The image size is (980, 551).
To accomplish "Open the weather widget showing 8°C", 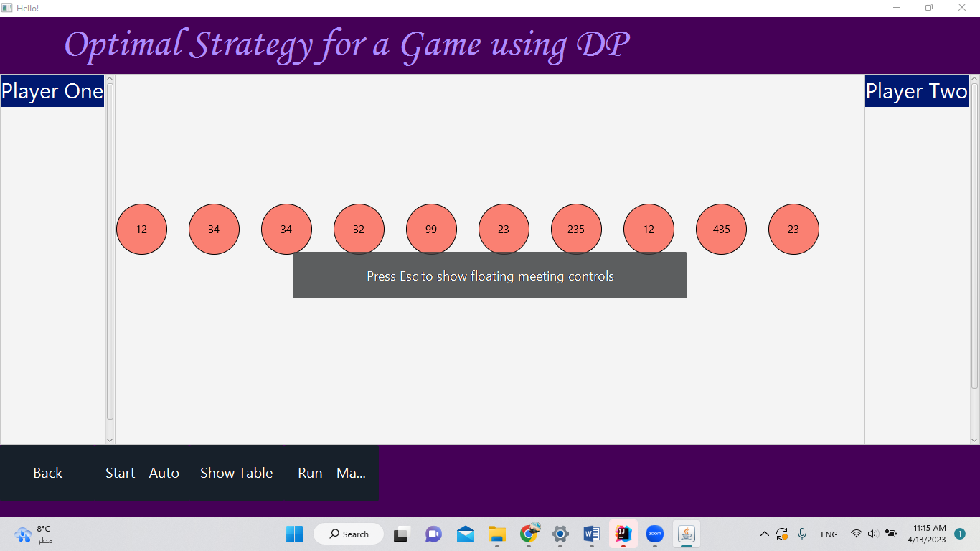I will [34, 534].
